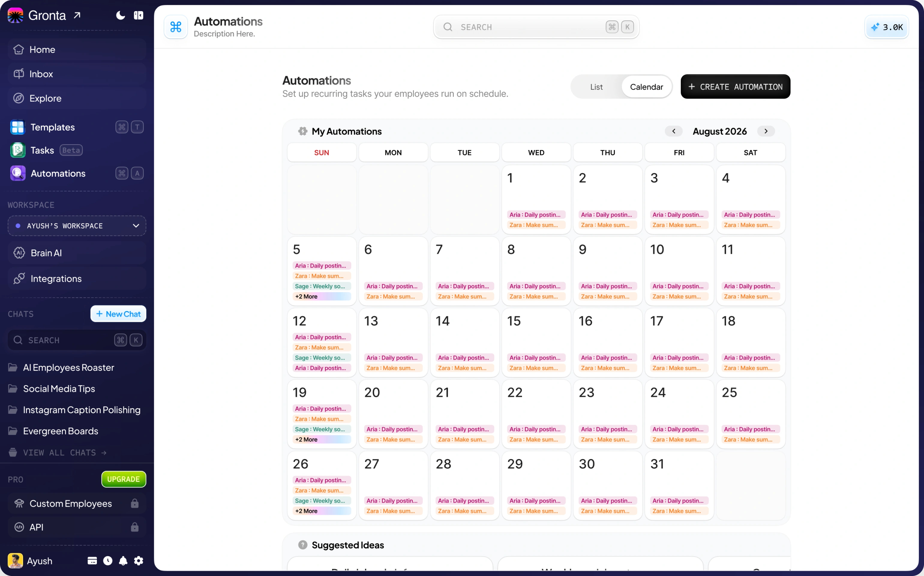Focus the top search bar
The height and width of the screenshot is (576, 924).
[x=536, y=27]
